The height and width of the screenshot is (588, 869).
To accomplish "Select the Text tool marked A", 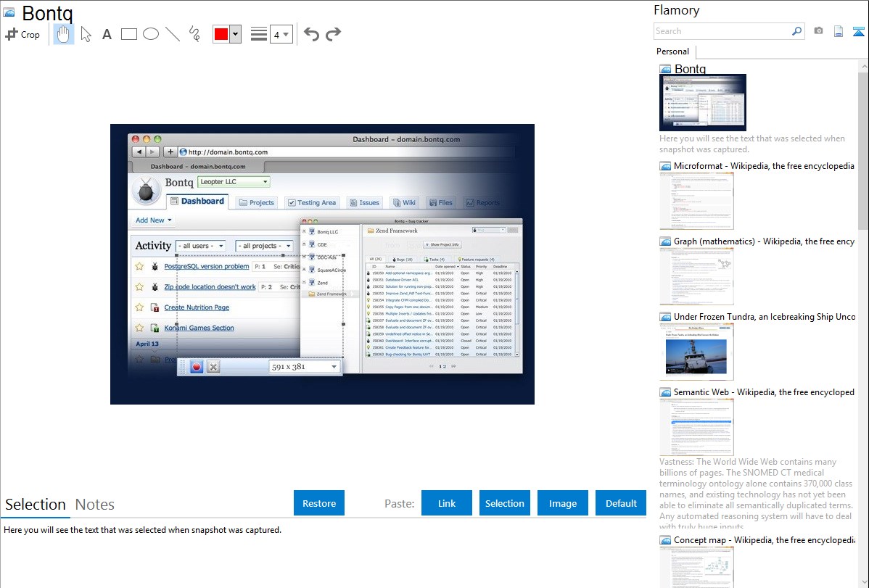I will pyautogui.click(x=107, y=34).
